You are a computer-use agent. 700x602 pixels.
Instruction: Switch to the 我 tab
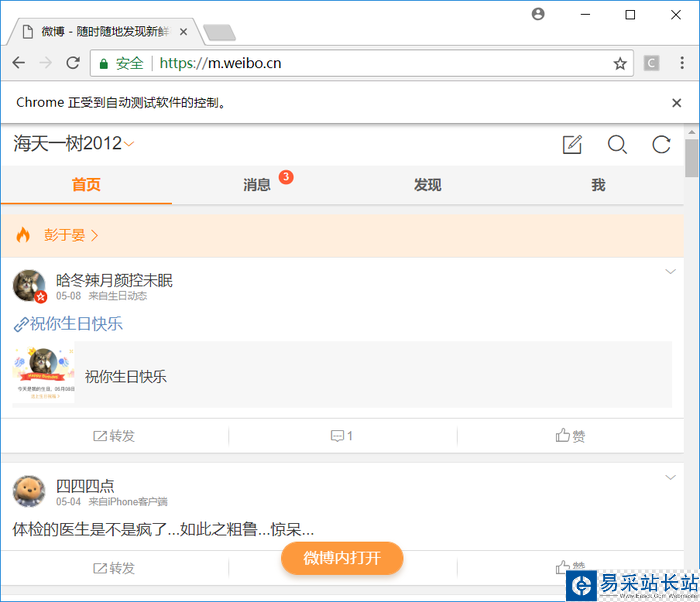click(598, 184)
